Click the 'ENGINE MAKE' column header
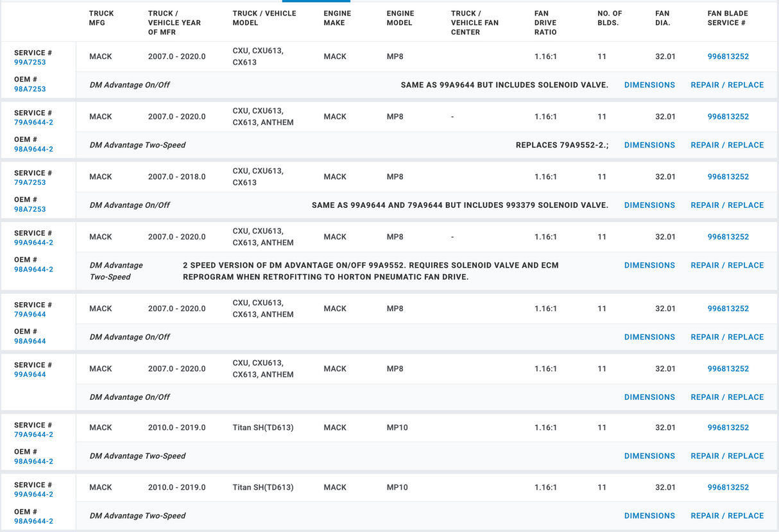Screen dimensions: 779x532 (x=338, y=18)
